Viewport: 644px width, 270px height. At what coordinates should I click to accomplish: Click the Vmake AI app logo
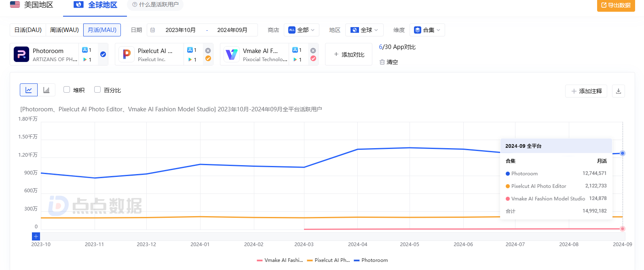pos(232,54)
